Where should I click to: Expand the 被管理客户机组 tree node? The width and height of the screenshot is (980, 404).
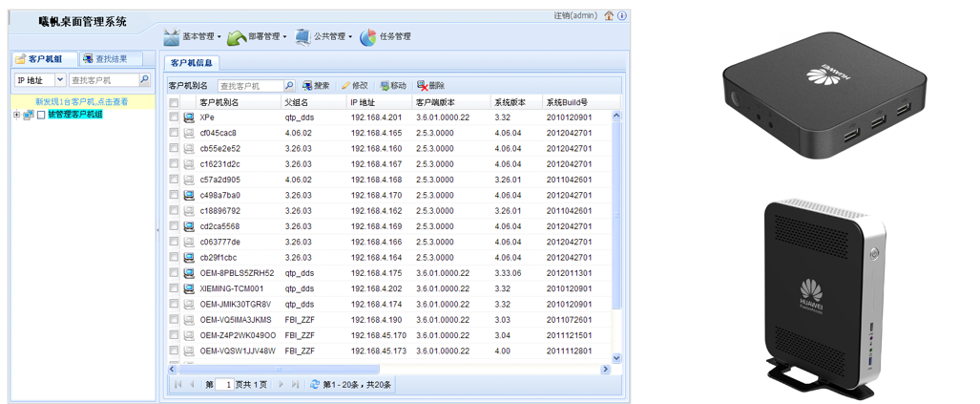point(17,115)
